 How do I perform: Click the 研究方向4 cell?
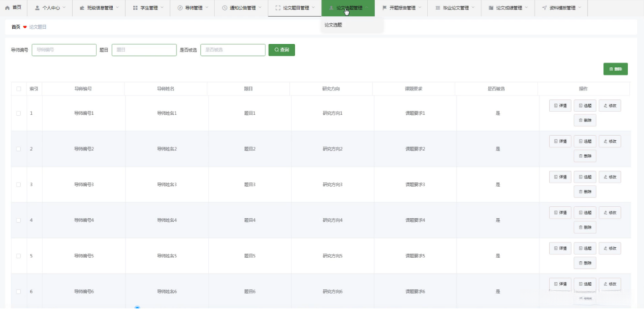tap(332, 220)
